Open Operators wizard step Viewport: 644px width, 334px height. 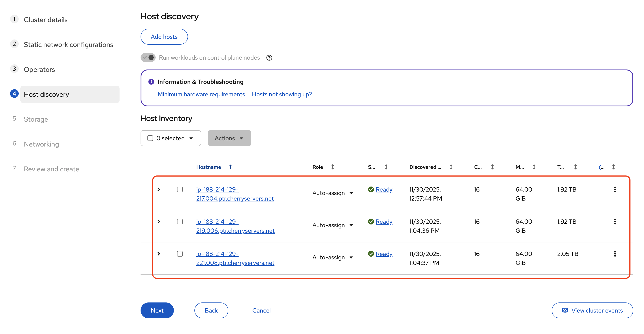coord(39,70)
